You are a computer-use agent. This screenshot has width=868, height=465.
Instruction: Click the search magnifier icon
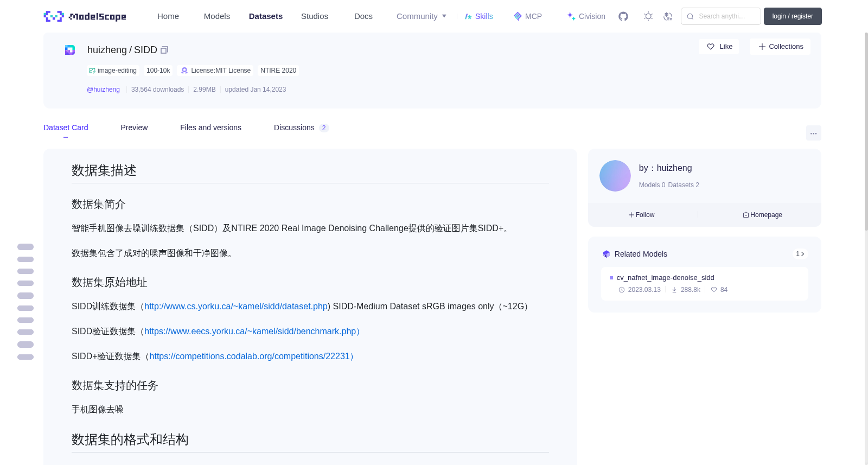[x=690, y=16]
